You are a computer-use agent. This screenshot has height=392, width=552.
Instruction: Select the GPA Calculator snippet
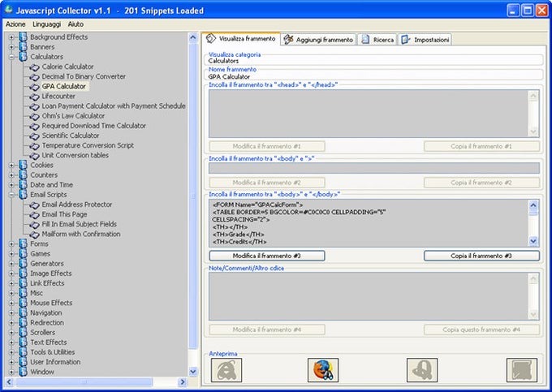point(63,86)
